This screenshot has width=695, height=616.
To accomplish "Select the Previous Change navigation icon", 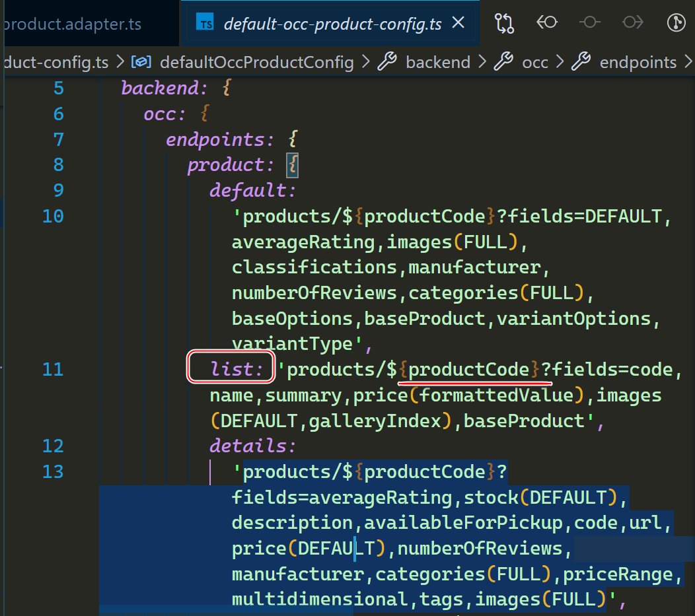I will (547, 22).
